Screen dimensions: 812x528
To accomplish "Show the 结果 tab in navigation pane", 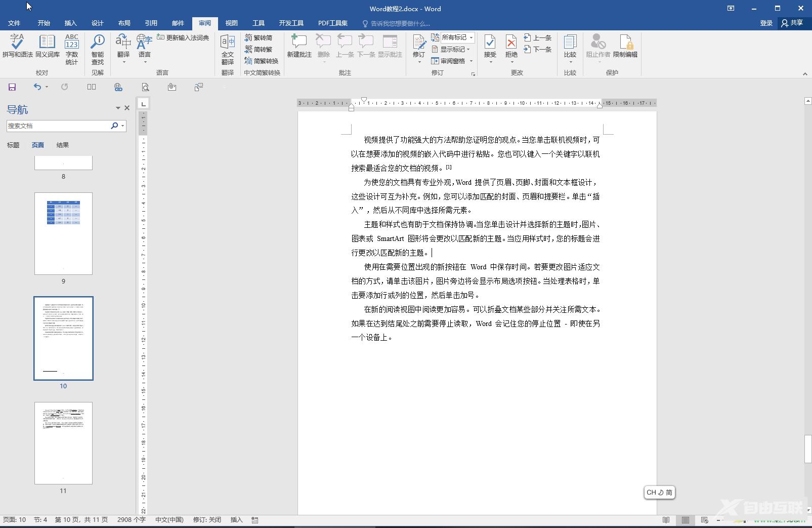I will coord(63,145).
